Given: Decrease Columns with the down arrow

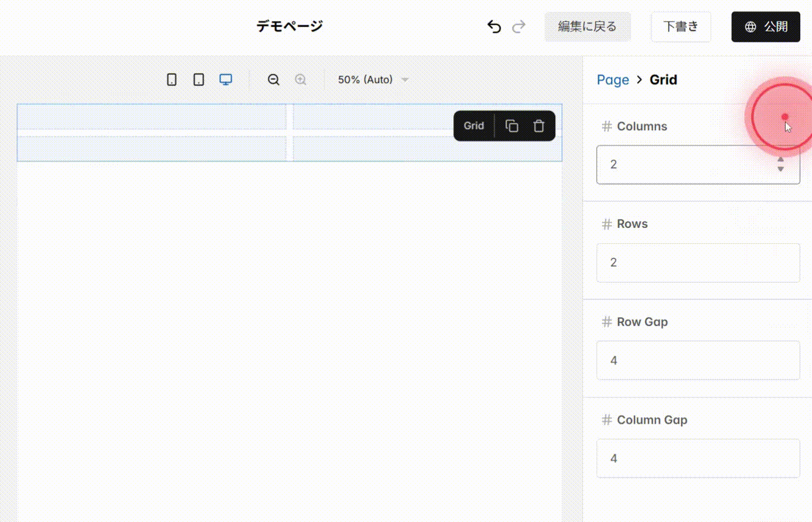Looking at the screenshot, I should click(780, 168).
